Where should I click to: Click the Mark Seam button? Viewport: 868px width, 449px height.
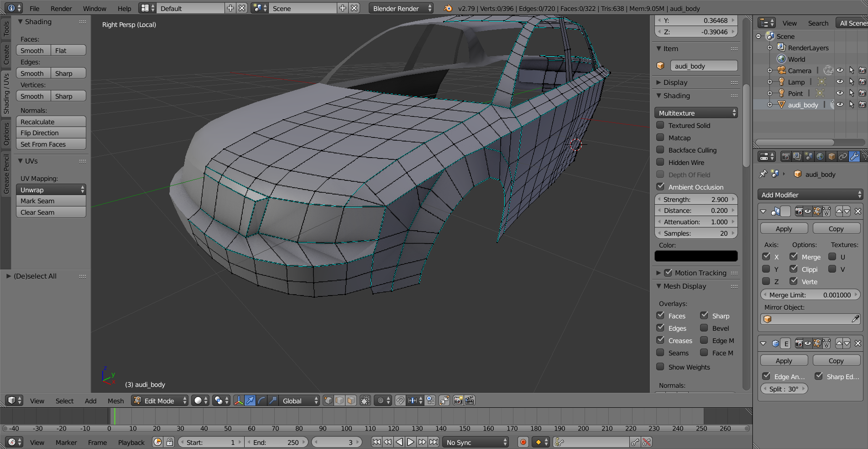tap(51, 201)
